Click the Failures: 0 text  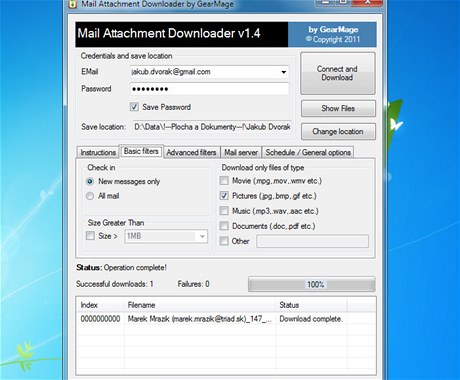193,284
